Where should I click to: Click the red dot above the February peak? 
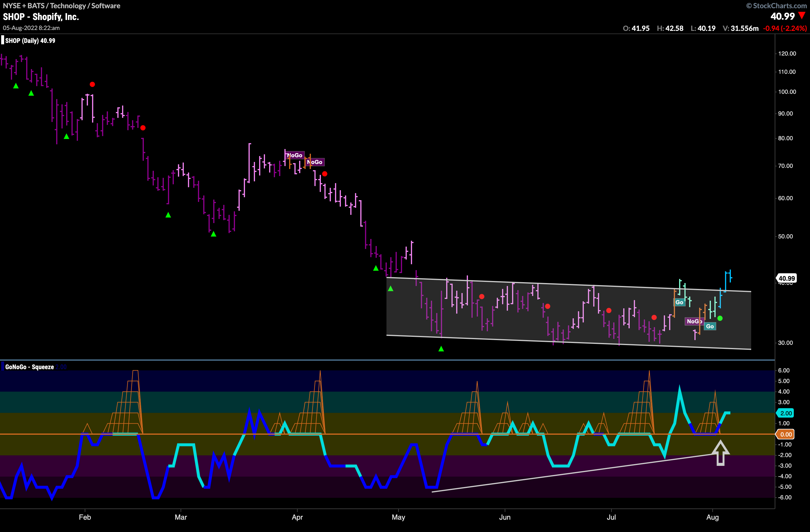click(92, 84)
